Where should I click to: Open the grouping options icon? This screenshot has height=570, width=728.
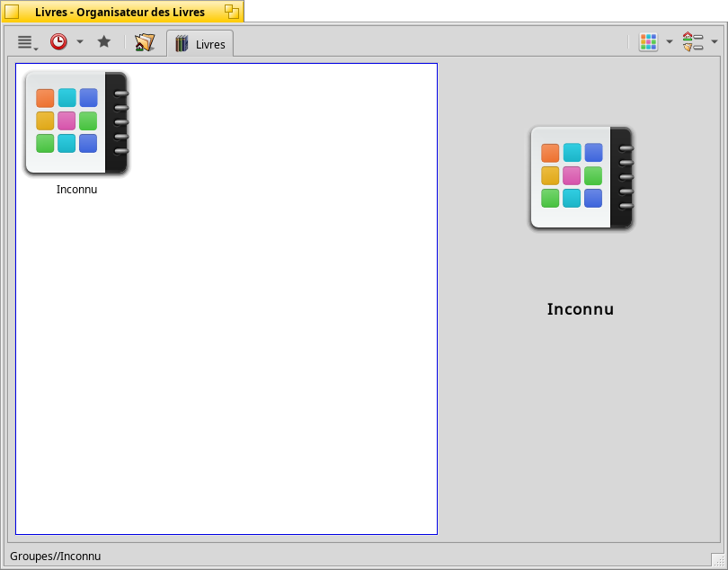coord(693,42)
